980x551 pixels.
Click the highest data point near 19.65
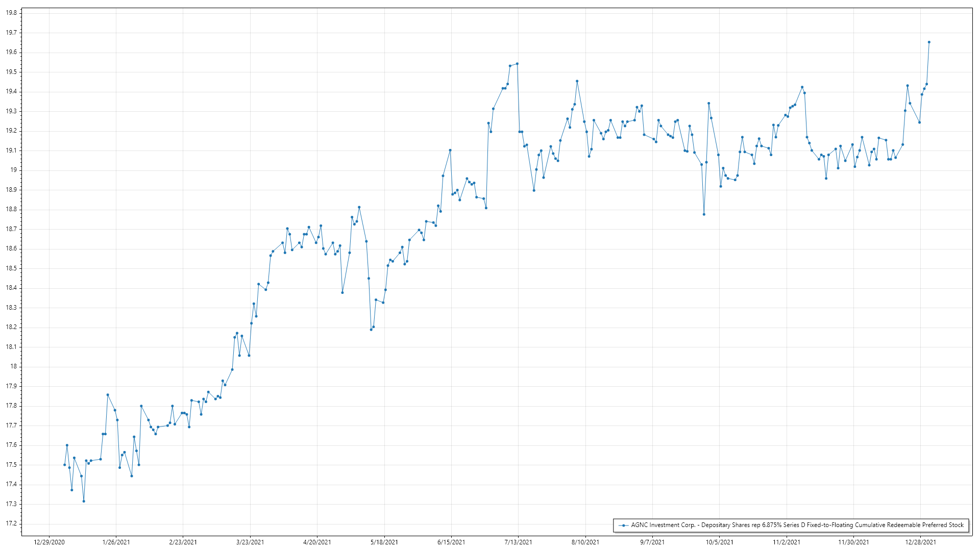click(929, 42)
